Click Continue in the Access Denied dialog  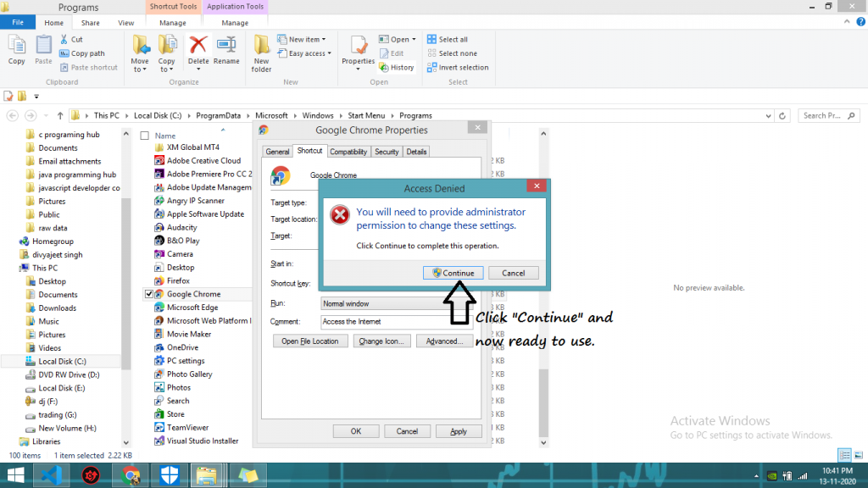pyautogui.click(x=453, y=273)
